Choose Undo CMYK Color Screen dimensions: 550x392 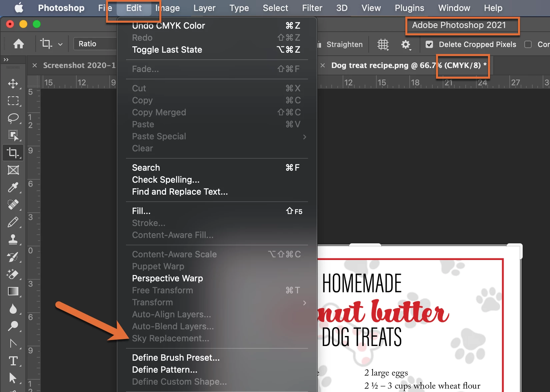click(x=217, y=26)
